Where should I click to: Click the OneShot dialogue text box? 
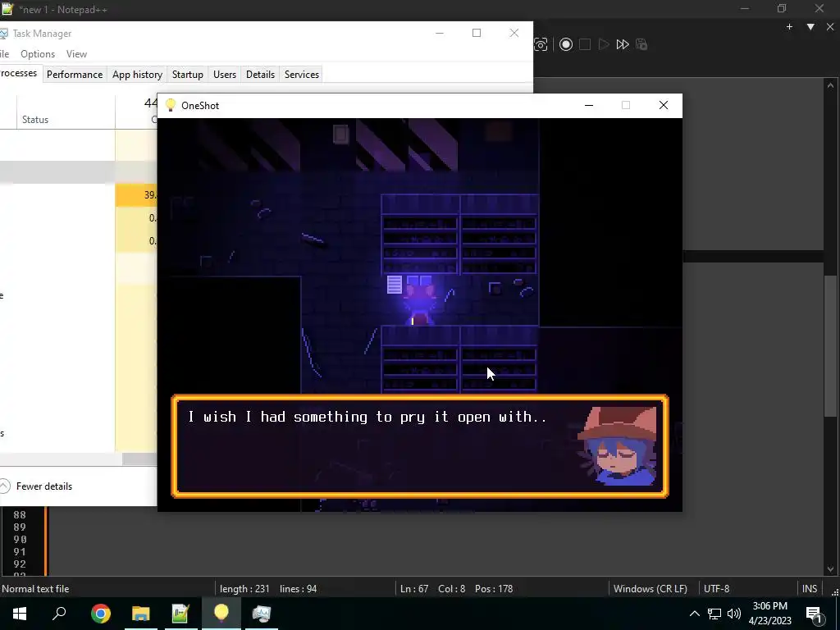(x=419, y=446)
